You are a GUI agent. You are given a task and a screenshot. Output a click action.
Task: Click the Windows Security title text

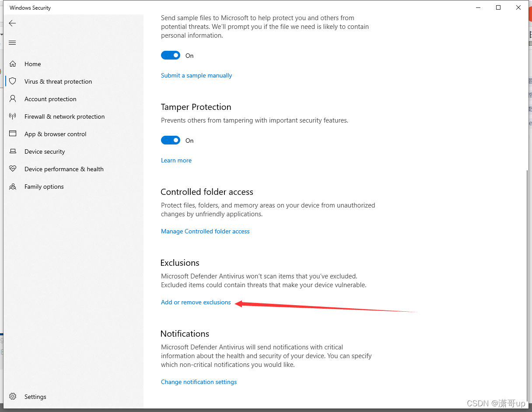[30, 8]
